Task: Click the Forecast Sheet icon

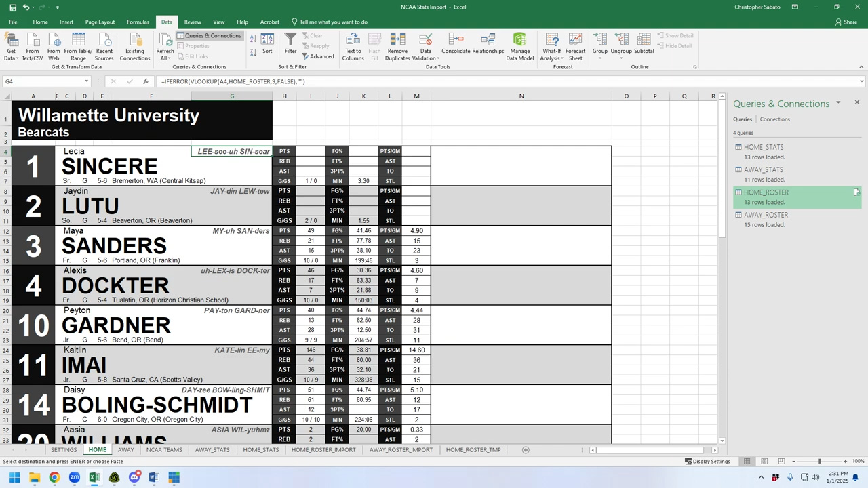Action: coord(575,46)
